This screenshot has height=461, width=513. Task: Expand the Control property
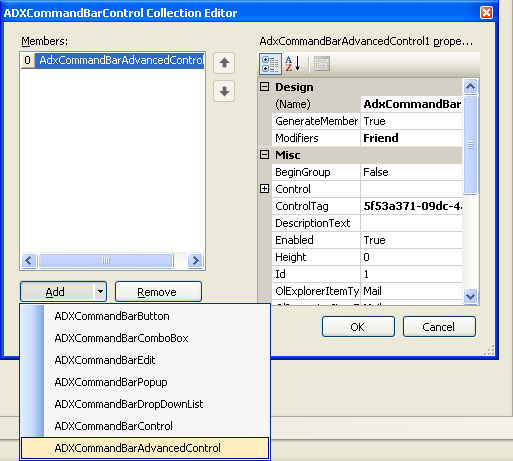pos(264,189)
